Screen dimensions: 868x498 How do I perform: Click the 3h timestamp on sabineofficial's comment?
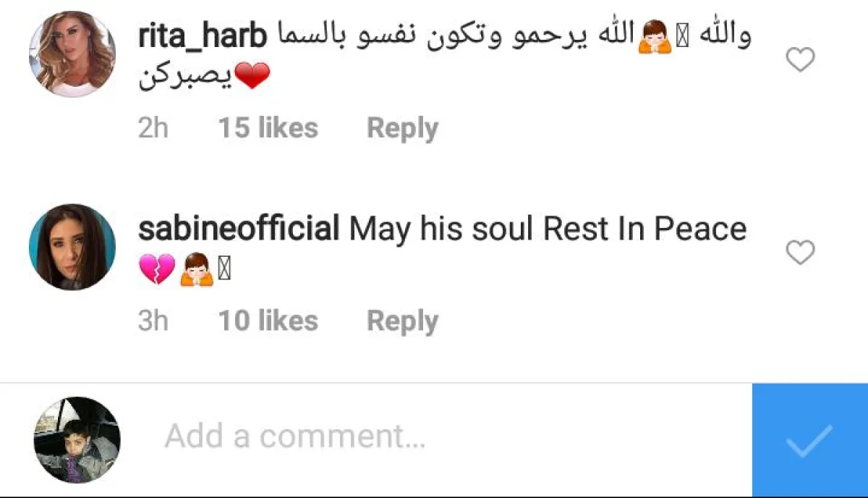[153, 321]
